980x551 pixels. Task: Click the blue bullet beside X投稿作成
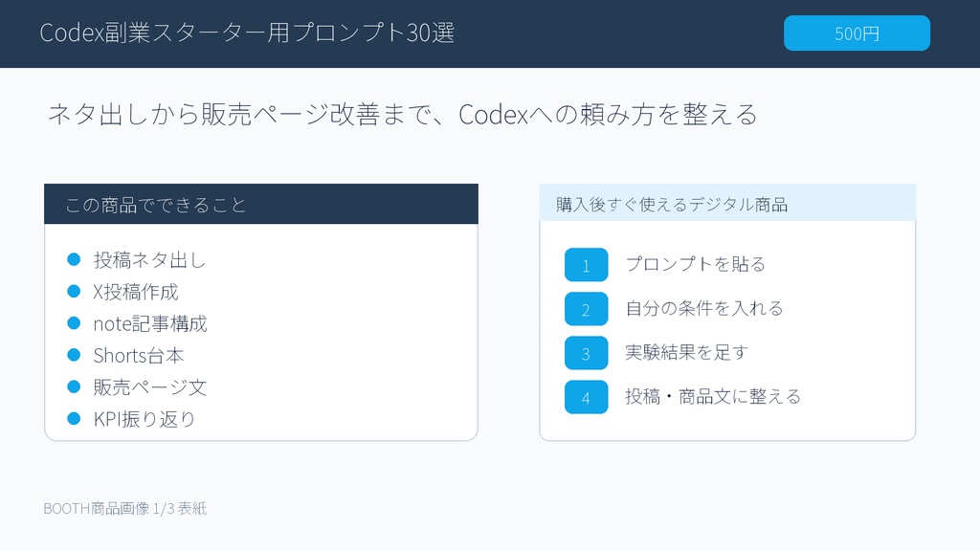coord(74,291)
